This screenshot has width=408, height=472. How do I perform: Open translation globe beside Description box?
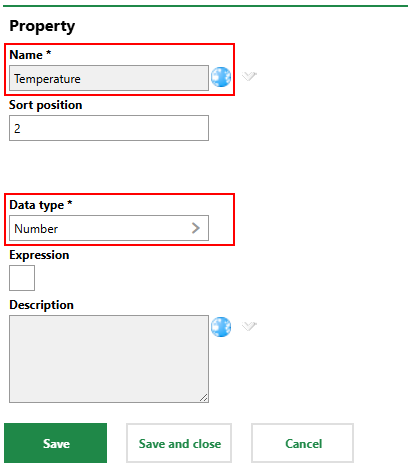221,327
